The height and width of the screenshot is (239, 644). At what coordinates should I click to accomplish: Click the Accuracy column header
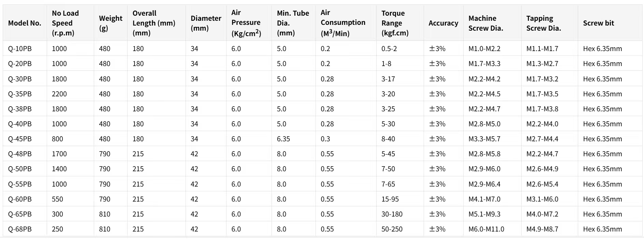(x=443, y=23)
